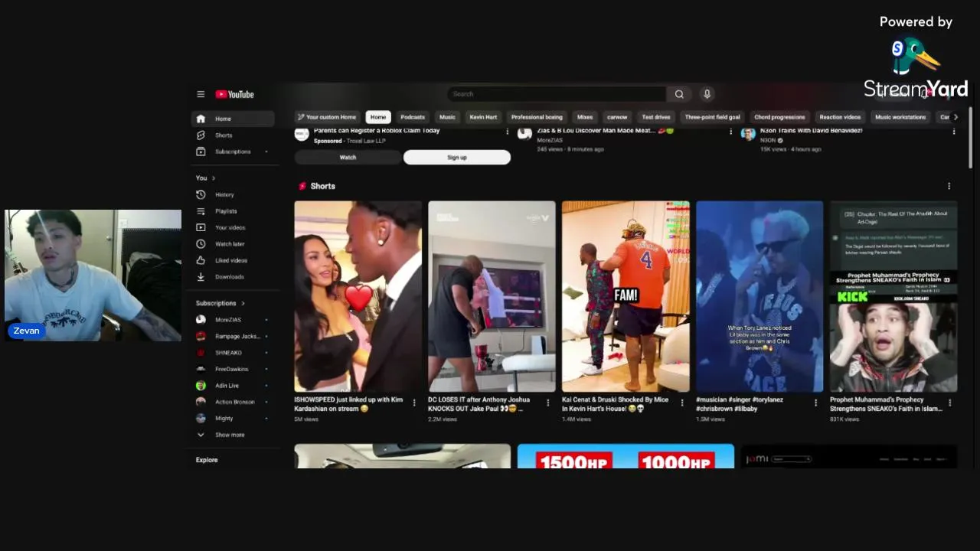Click the Zevan webcam feed
The height and width of the screenshot is (551, 980).
[x=93, y=275]
